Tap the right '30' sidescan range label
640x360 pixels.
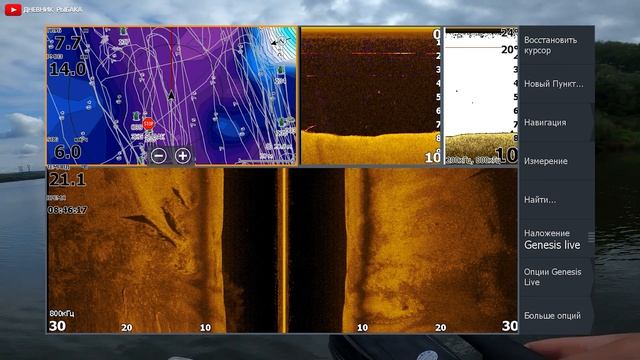click(x=509, y=326)
